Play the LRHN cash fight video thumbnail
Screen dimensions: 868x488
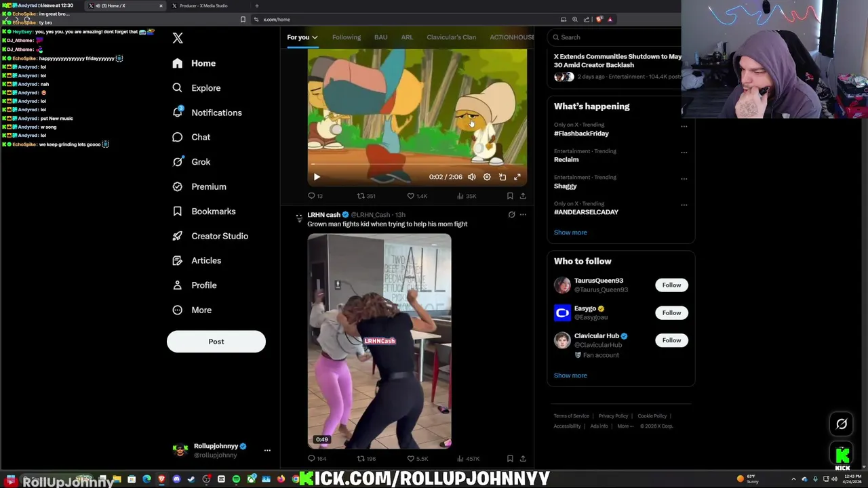pos(379,341)
